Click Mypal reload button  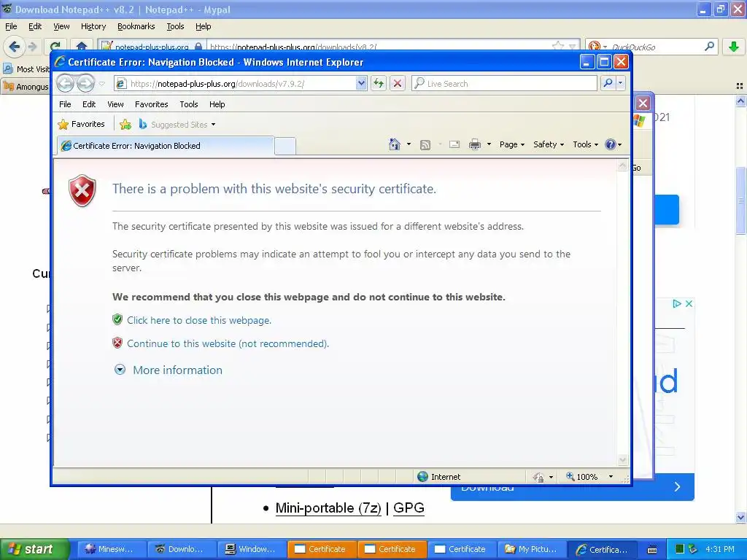(55, 47)
